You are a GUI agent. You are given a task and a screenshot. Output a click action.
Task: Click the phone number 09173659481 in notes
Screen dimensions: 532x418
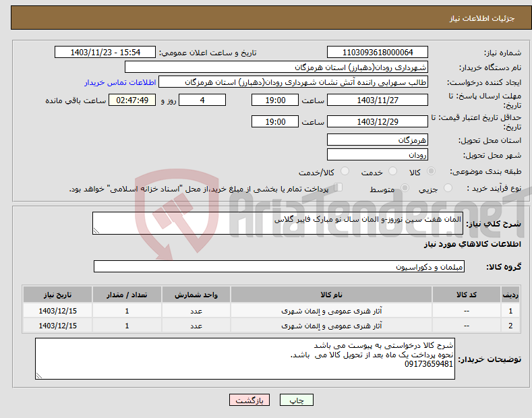[429, 364]
